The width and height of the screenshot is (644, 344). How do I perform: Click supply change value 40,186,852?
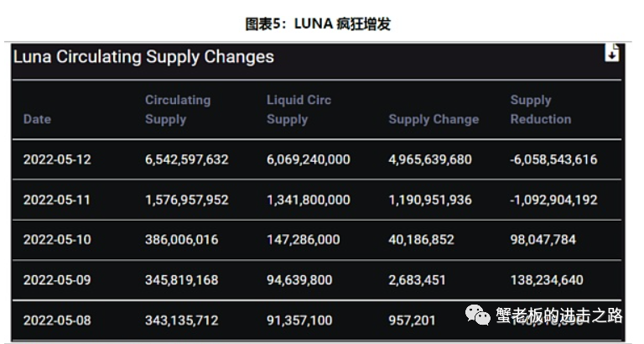pos(422,240)
